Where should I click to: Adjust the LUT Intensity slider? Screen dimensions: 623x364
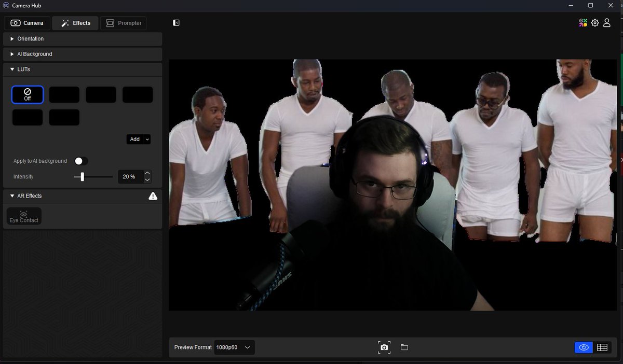93,177
